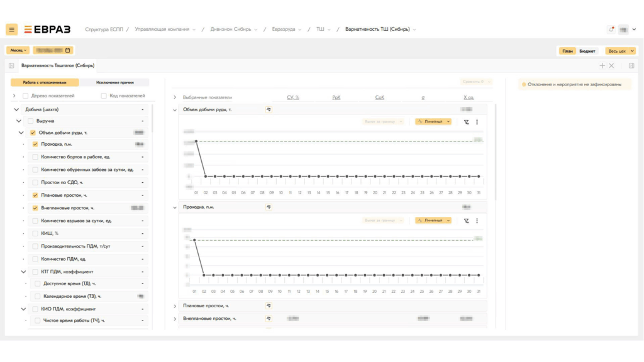Open the Весь цех dropdown
This screenshot has width=644, height=362.
pos(620,51)
